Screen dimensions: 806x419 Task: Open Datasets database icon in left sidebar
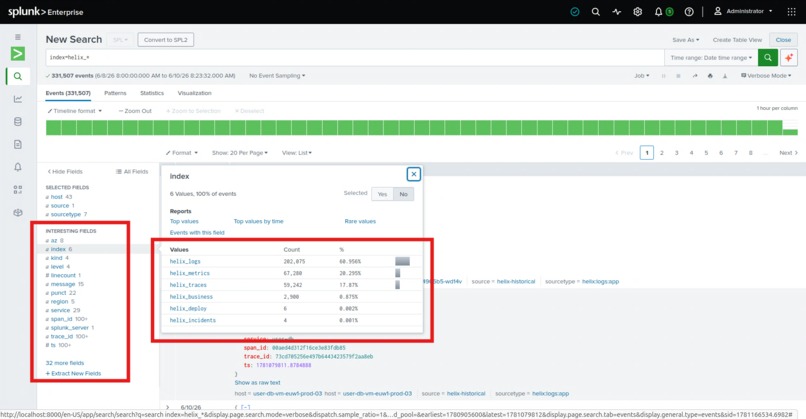(x=17, y=122)
